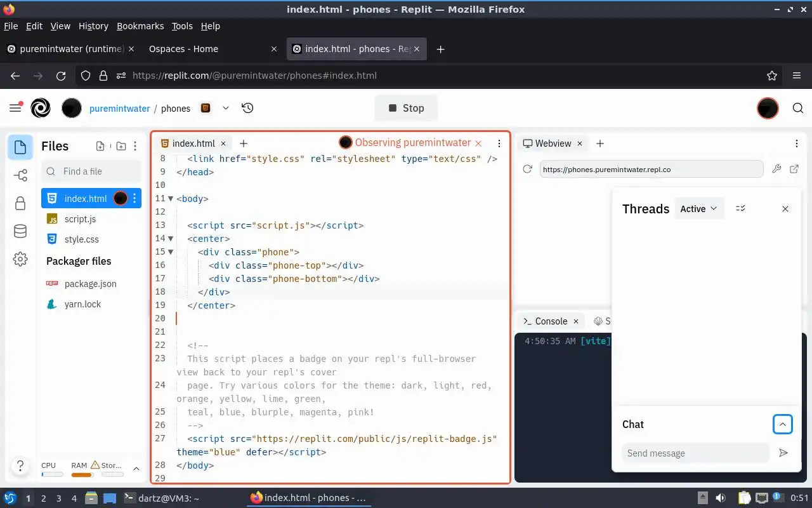Screen dimensions: 812x508
Task: Close the Console tab
Action: (x=576, y=321)
